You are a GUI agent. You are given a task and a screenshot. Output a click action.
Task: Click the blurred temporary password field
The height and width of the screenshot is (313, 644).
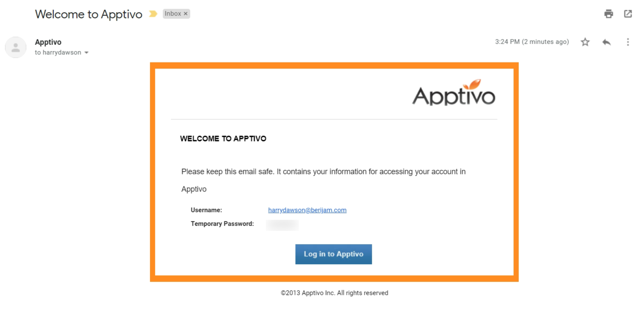click(282, 225)
